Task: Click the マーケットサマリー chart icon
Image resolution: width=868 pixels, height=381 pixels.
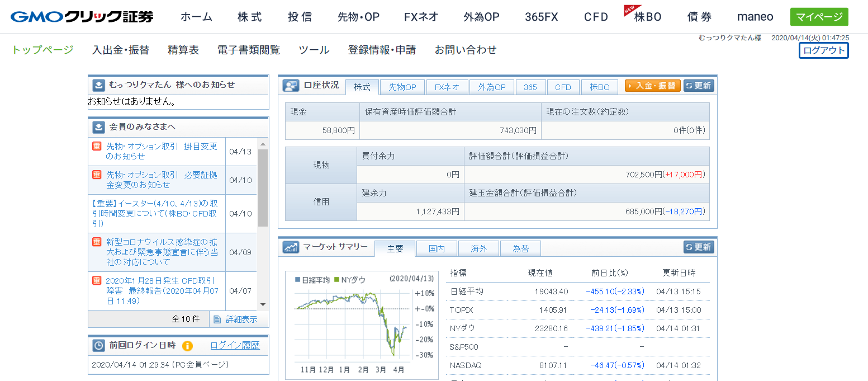Action: click(x=291, y=247)
